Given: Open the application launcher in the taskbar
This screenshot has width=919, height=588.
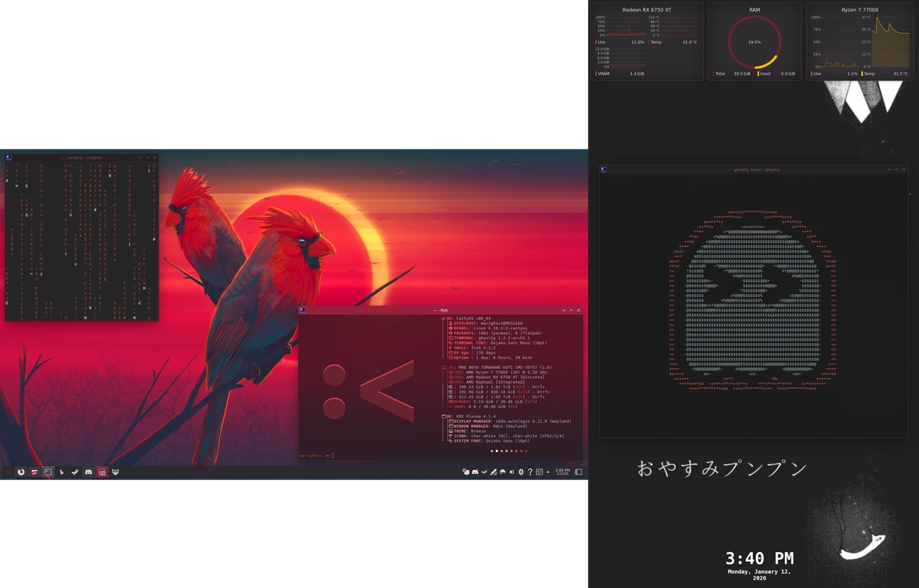Looking at the screenshot, I should [x=9, y=472].
